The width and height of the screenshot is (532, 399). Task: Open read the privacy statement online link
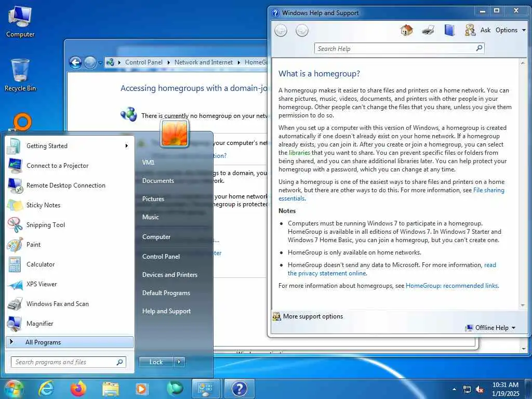[x=392, y=269]
